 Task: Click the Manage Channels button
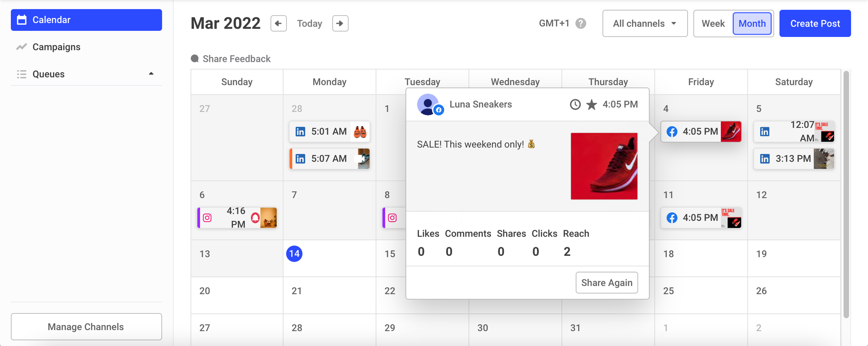coord(86,326)
